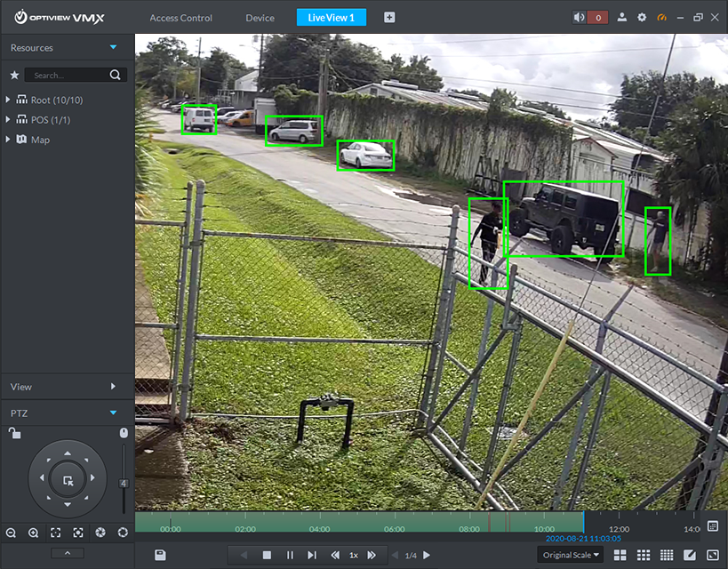Stop the video playback

267,555
